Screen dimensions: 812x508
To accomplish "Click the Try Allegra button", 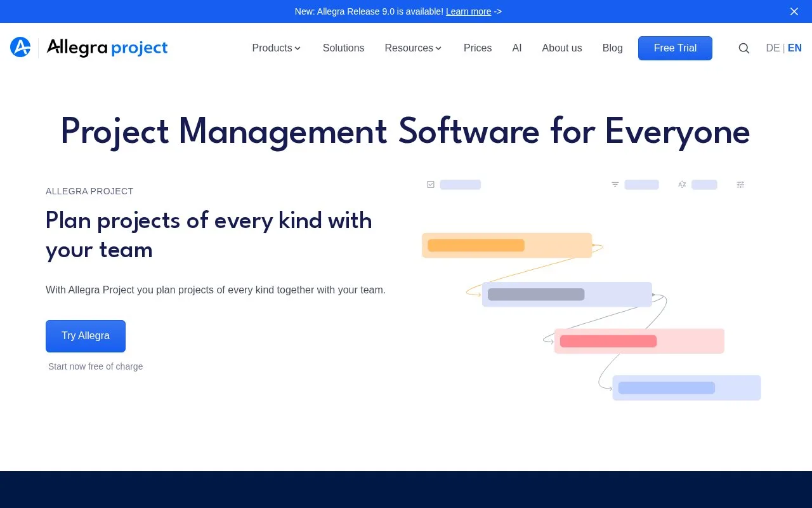I will (86, 336).
